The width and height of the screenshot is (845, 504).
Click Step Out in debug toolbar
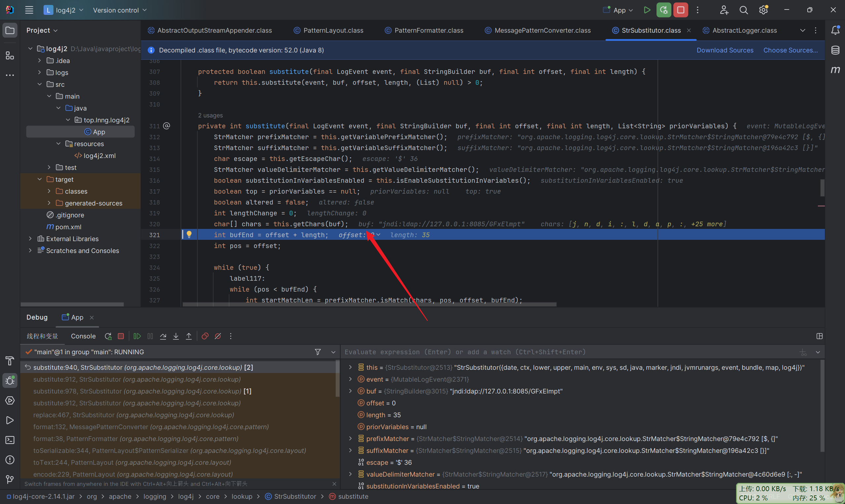click(189, 336)
